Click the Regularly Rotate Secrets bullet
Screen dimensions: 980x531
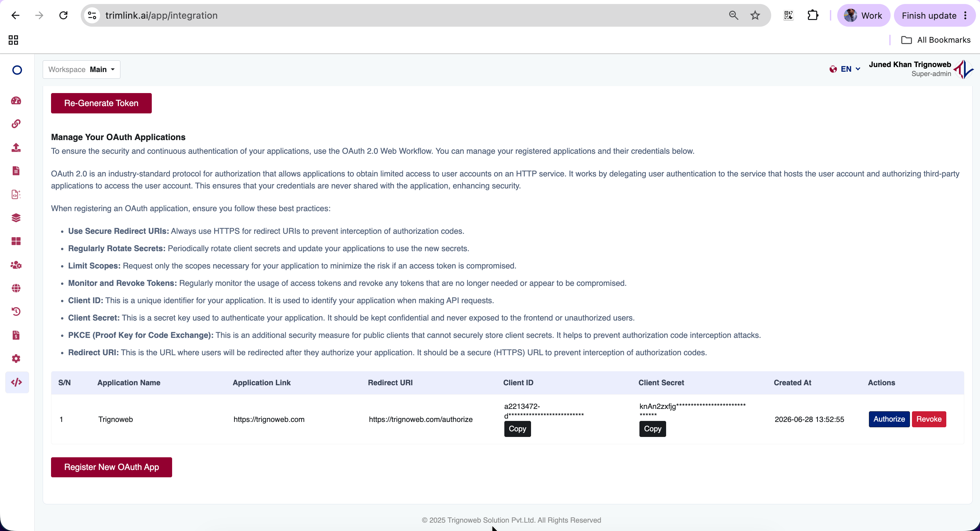click(x=269, y=248)
